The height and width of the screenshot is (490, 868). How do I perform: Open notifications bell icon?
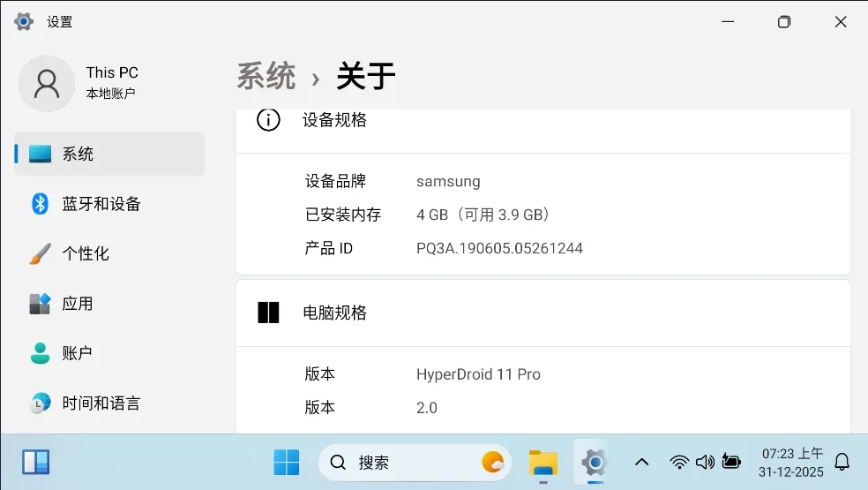pyautogui.click(x=842, y=462)
